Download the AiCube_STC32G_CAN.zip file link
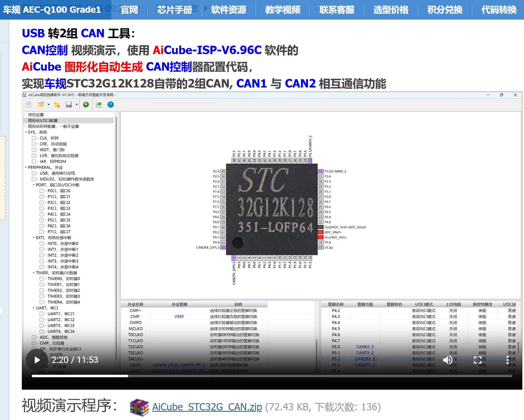Image resolution: width=524 pixels, height=420 pixels. (x=207, y=407)
